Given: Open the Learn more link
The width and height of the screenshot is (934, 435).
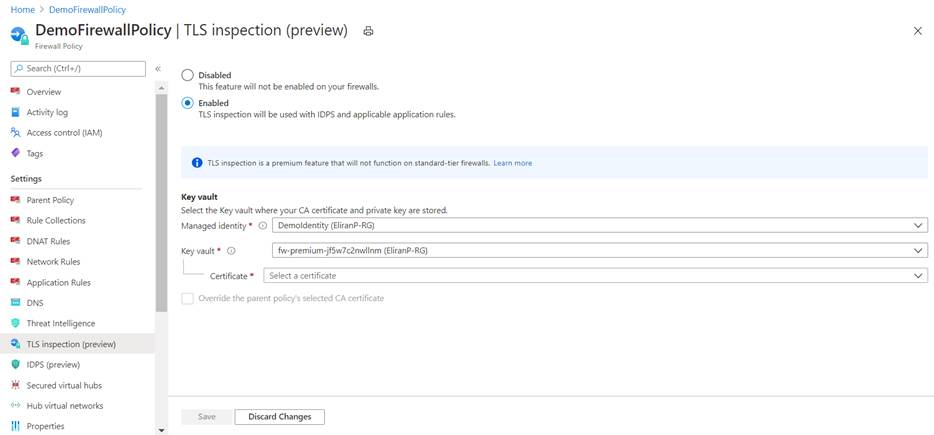Looking at the screenshot, I should click(x=512, y=163).
